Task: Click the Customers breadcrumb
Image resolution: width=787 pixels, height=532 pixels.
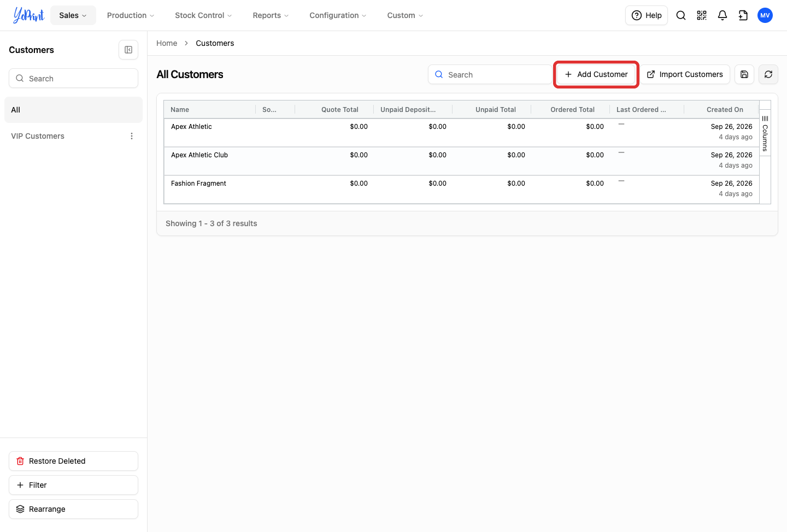Action: pyautogui.click(x=215, y=43)
